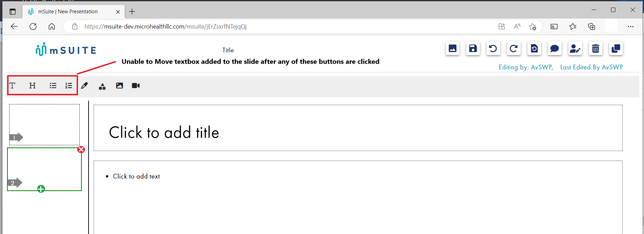This screenshot has width=644, height=234.
Task: Undo the last action
Action: (x=493, y=48)
